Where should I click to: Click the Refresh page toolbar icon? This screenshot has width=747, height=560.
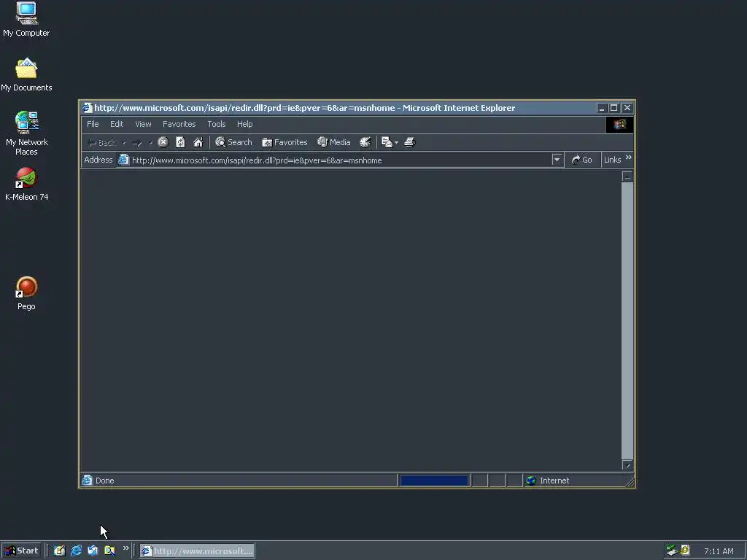coord(181,142)
